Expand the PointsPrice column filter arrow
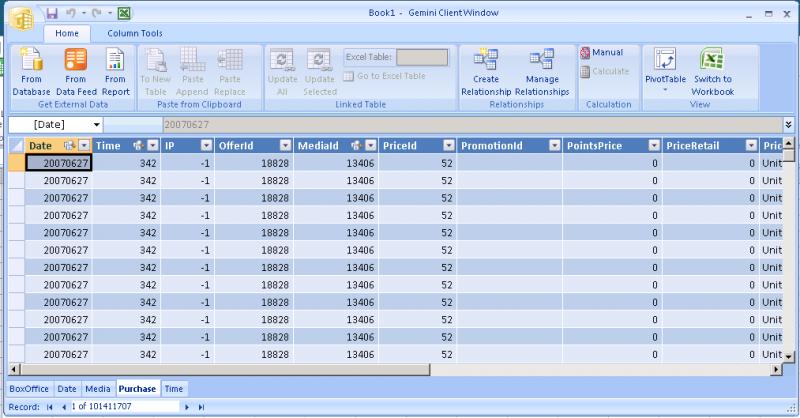 pos(653,146)
